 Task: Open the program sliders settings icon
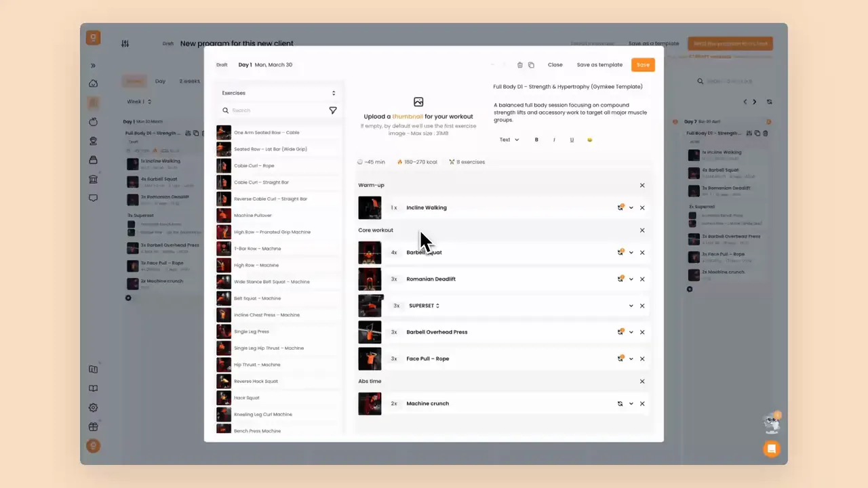[x=125, y=43]
